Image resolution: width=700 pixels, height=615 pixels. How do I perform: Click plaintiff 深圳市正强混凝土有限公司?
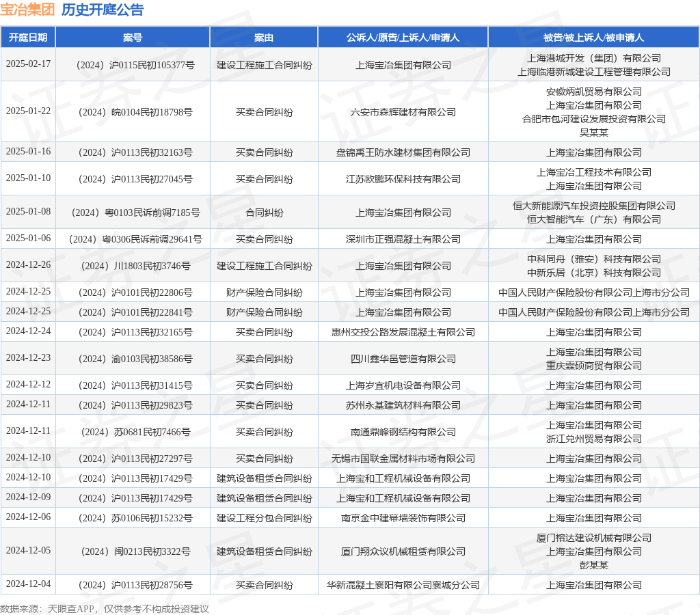[403, 239]
